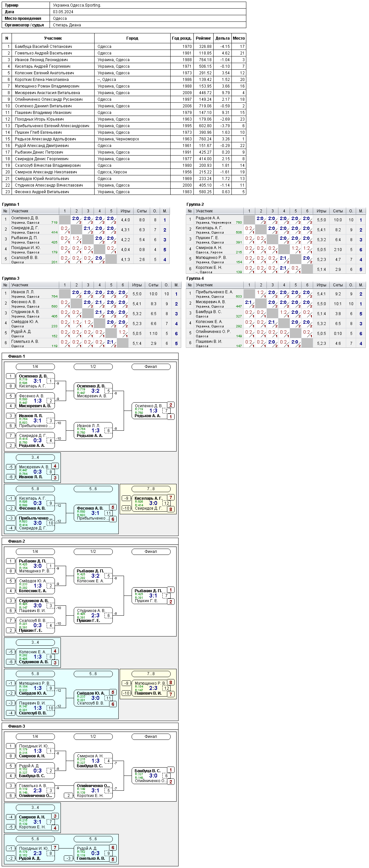The height and width of the screenshot is (868, 369).
Task: Click 'Рудой А. Д.' row in Группа-3
Action: (x=91, y=334)
